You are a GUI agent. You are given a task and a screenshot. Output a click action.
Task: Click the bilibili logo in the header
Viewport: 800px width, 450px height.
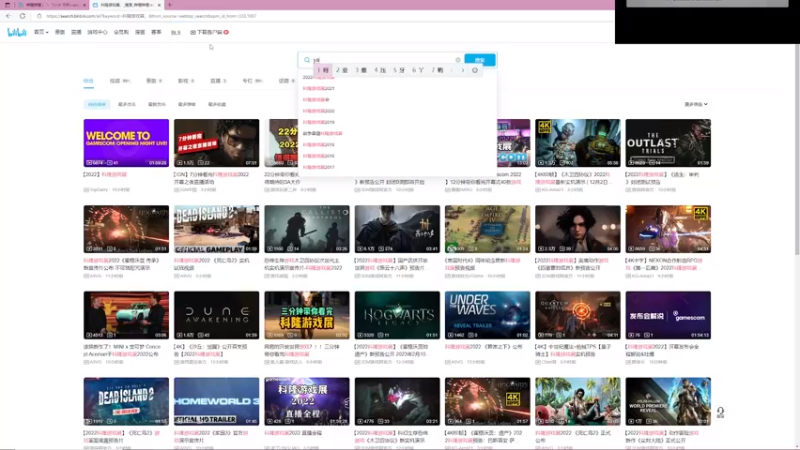click(x=16, y=32)
